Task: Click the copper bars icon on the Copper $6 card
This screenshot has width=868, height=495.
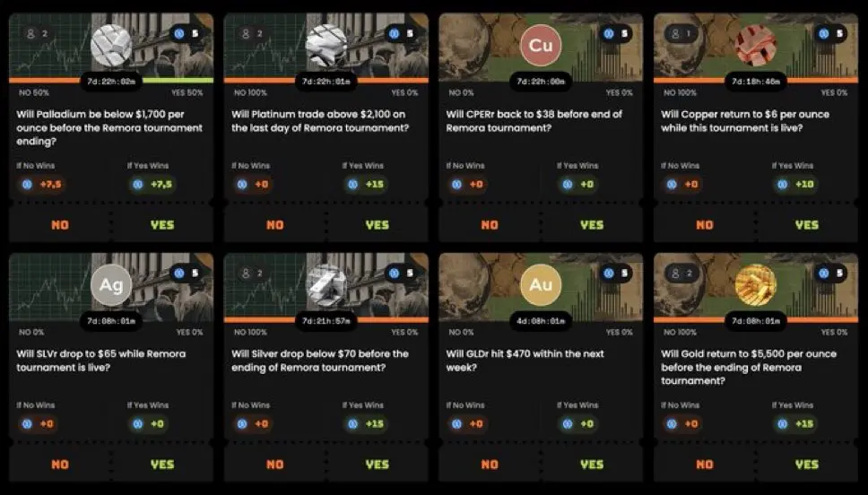Action: click(756, 45)
